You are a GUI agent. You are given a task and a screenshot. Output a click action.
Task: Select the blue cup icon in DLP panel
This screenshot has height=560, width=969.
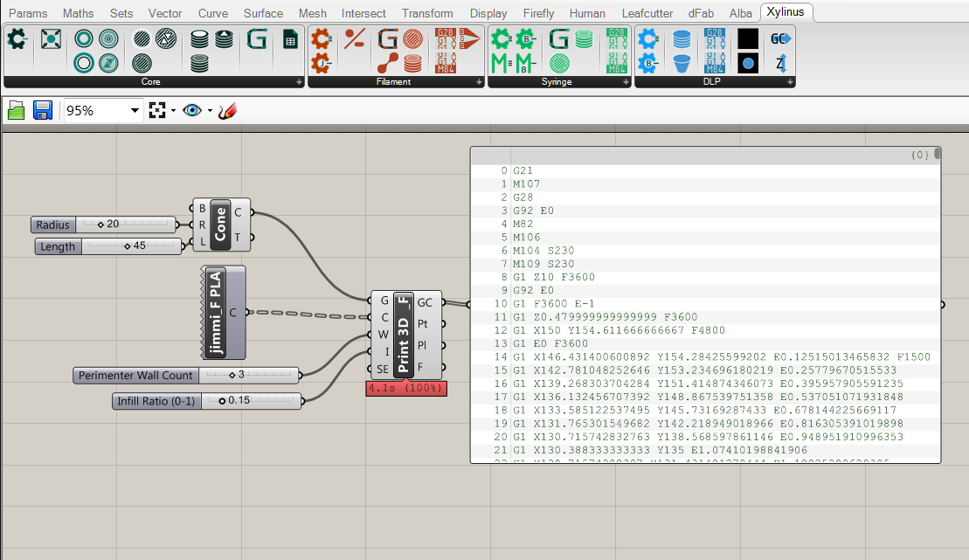pos(682,63)
